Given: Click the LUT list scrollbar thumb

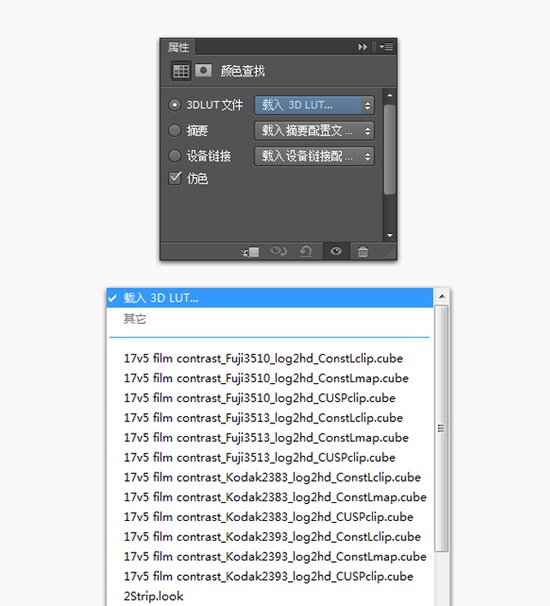Looking at the screenshot, I should coord(441,428).
